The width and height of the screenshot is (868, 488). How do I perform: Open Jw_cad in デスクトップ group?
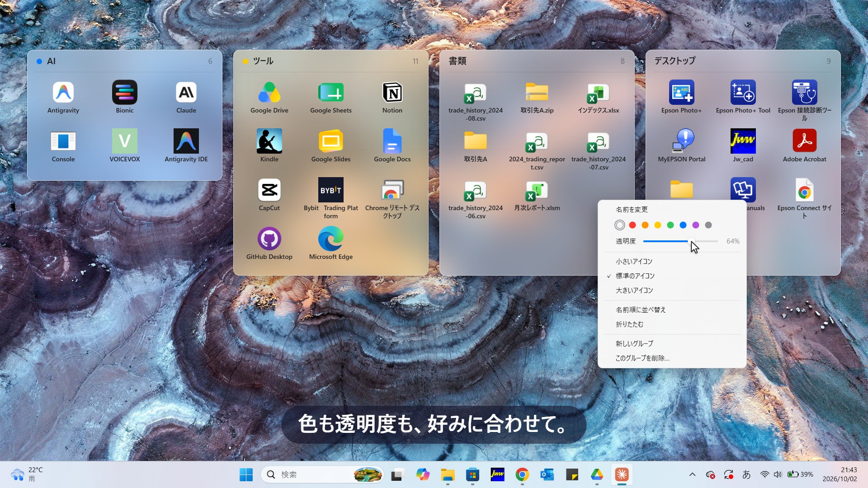743,141
